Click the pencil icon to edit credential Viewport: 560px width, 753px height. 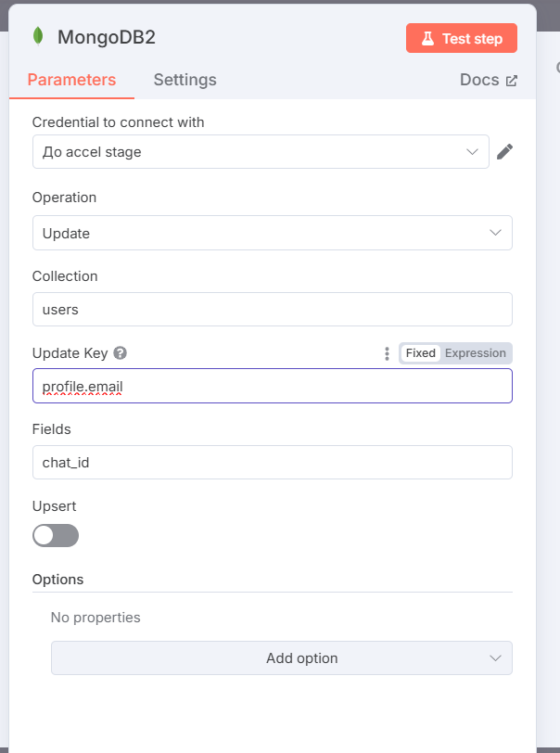(504, 152)
